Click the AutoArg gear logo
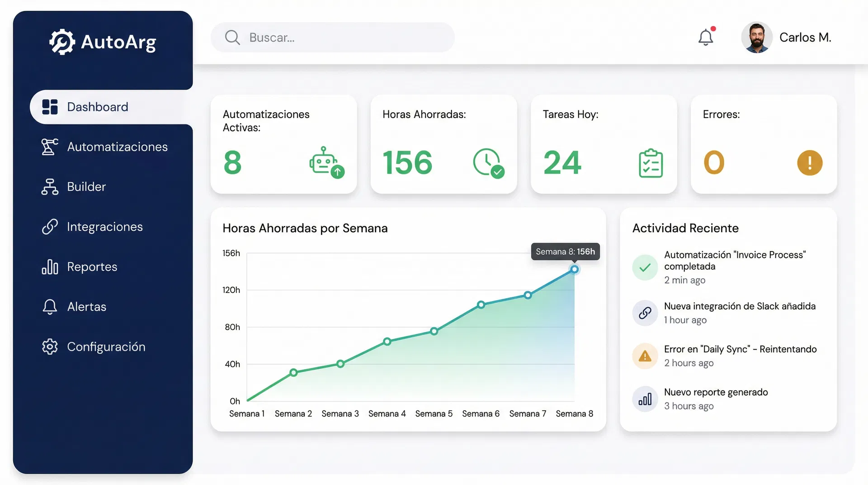Viewport: 868px width, 485px height. click(62, 42)
